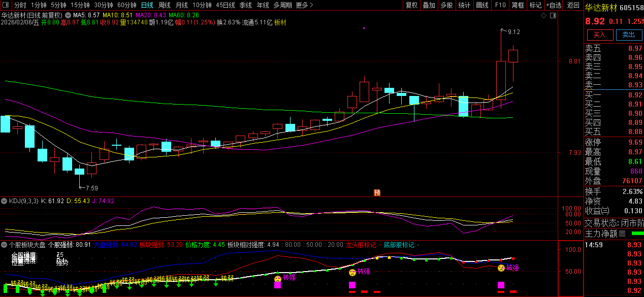Image resolution: width=644 pixels, height=297 pixels.
Task: Click the blue 卖出 sell button
Action: point(628,35)
